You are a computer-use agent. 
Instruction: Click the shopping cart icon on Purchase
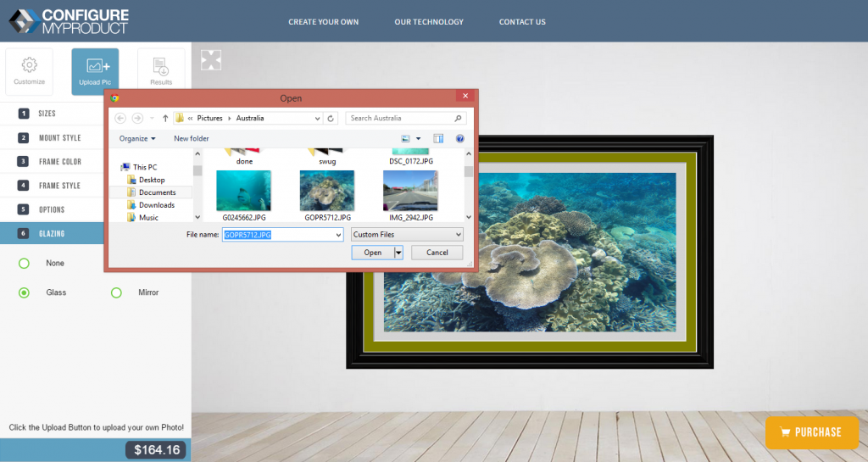pyautogui.click(x=785, y=432)
